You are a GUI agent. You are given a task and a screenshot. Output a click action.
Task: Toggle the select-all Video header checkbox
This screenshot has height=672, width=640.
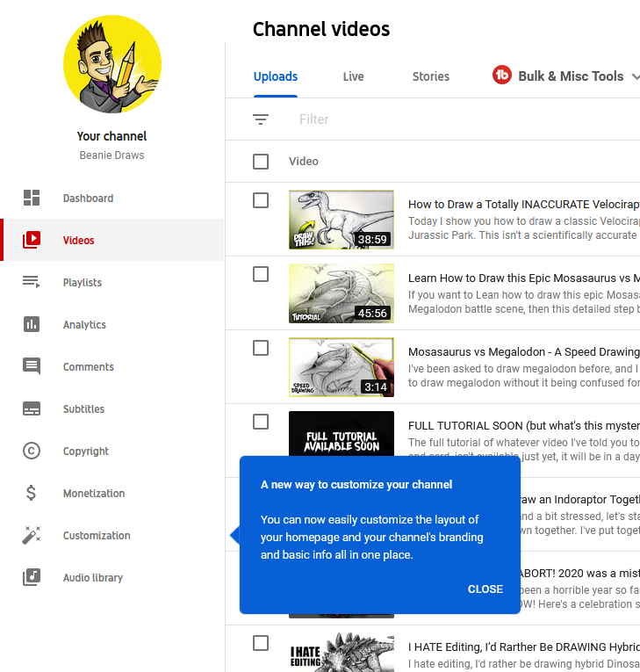coord(261,162)
